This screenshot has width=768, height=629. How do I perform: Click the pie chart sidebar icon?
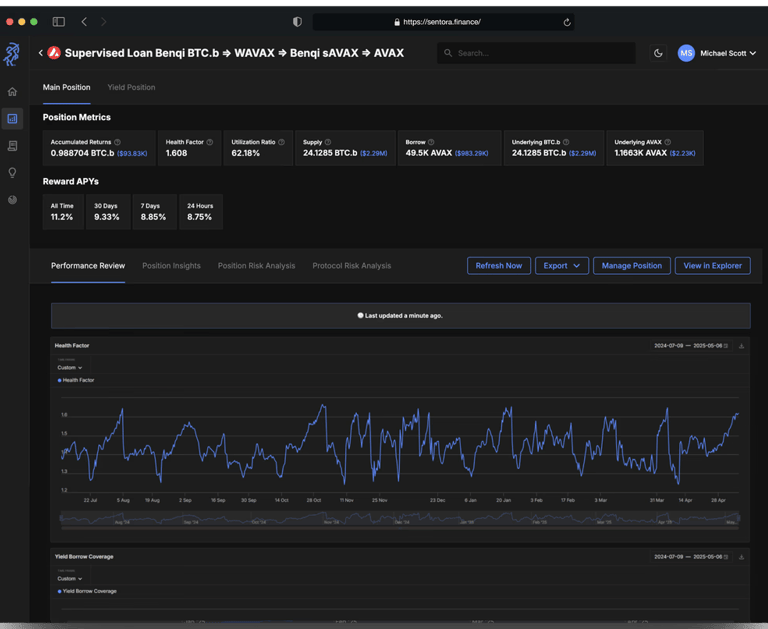(x=12, y=200)
